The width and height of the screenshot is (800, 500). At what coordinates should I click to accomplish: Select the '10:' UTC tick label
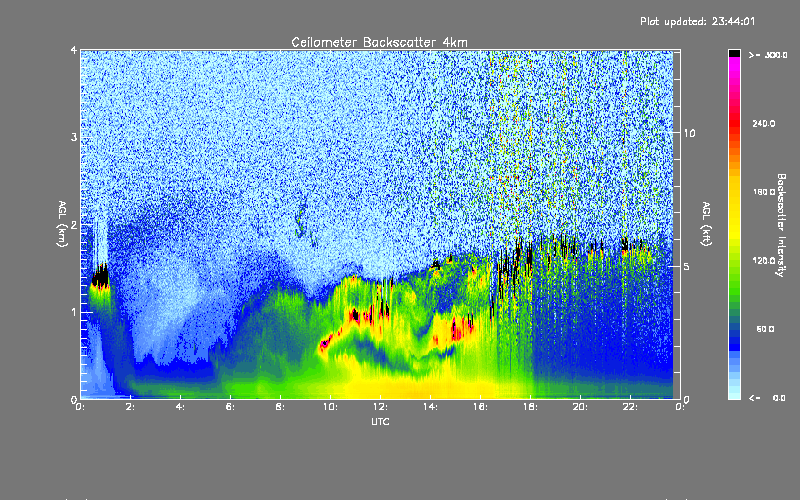click(330, 407)
